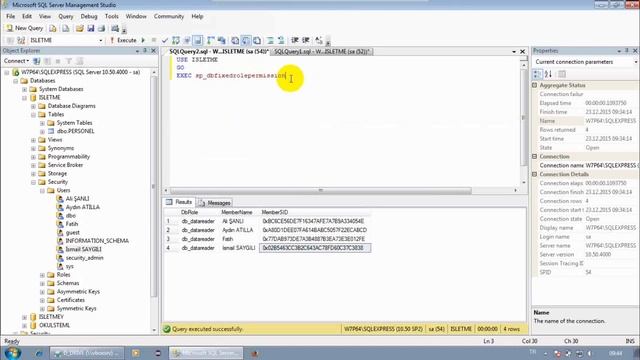Select the İsmail SAYGILI user node
640x360 pixels.
click(x=83, y=249)
